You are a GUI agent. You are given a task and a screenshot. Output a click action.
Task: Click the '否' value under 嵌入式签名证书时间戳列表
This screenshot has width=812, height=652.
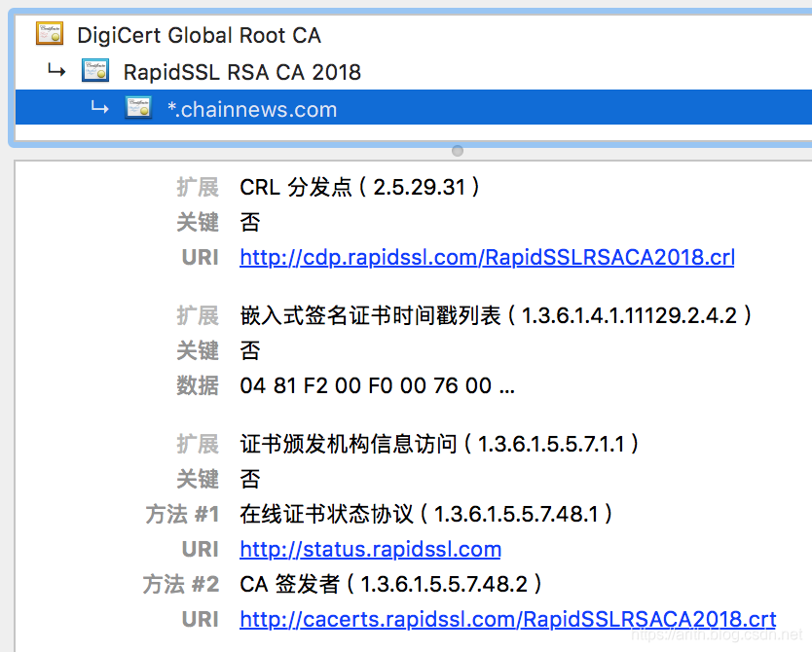tap(249, 350)
